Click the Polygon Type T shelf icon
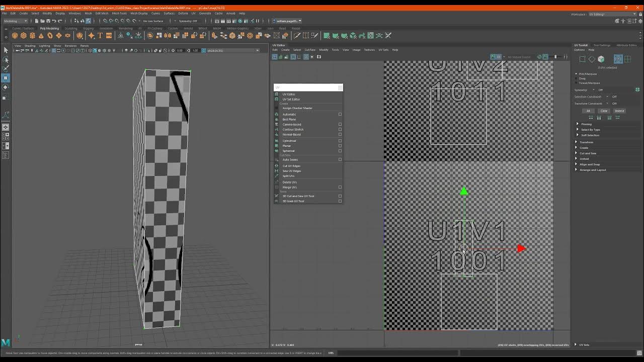The height and width of the screenshot is (362, 644). coord(100,36)
